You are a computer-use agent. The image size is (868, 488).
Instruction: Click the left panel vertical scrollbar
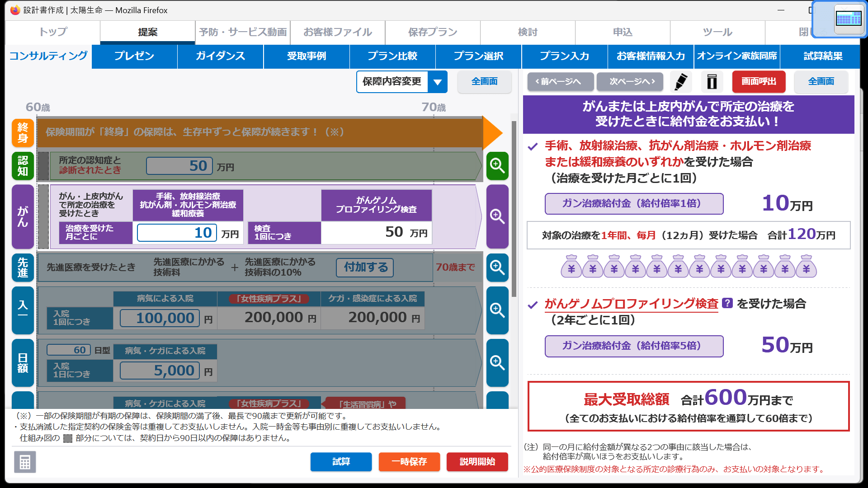[x=514, y=208]
